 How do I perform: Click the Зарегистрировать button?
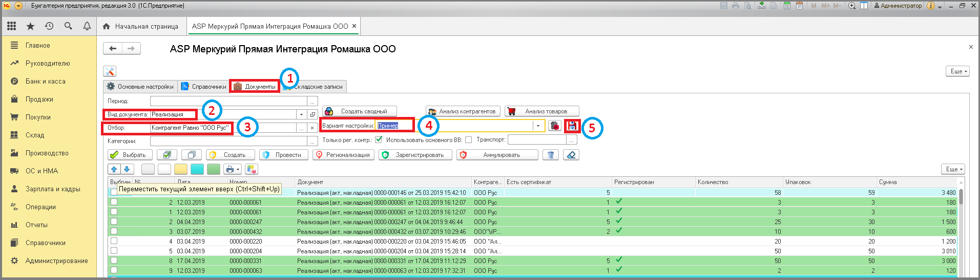pyautogui.click(x=415, y=155)
